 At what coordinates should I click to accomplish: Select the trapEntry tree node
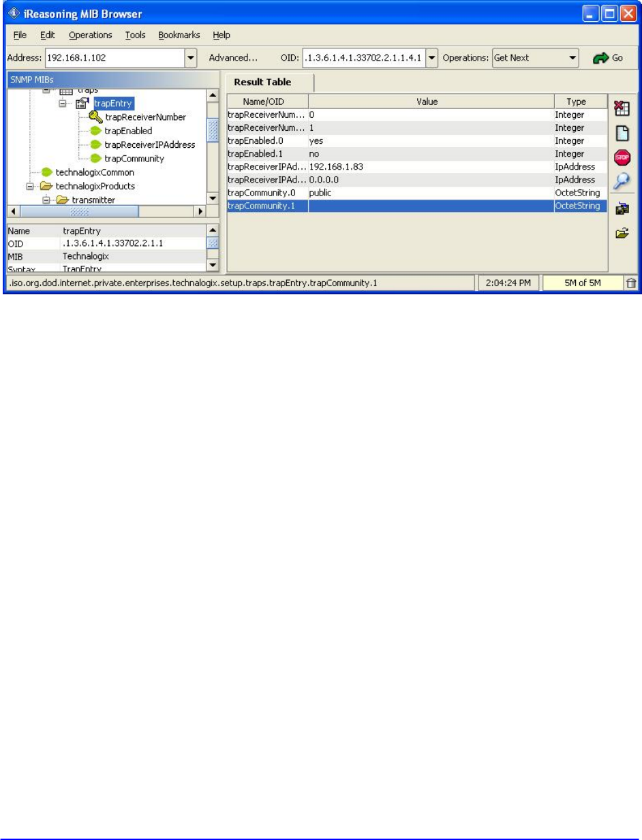[x=113, y=104]
